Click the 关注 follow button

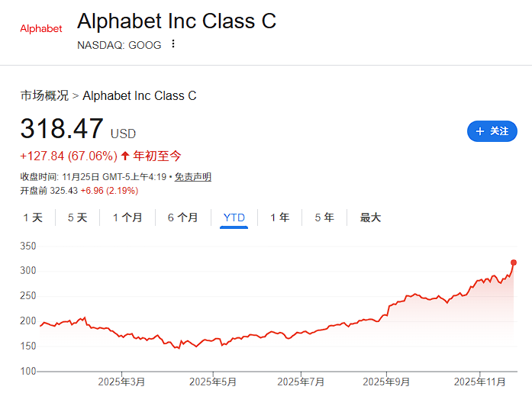[492, 131]
